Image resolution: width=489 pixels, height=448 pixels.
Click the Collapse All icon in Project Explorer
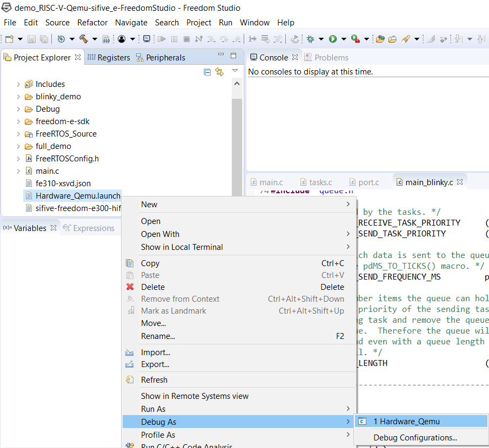(207, 72)
